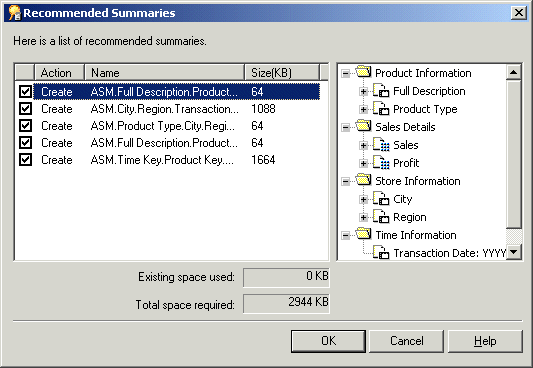
Task: Click the Product Type dimension icon
Action: tap(381, 109)
